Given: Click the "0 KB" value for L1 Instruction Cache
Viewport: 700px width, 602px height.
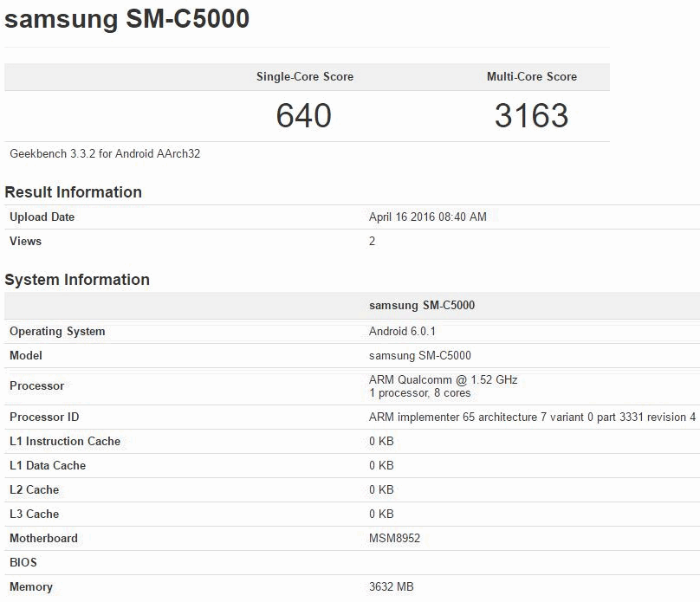Looking at the screenshot, I should point(381,442).
